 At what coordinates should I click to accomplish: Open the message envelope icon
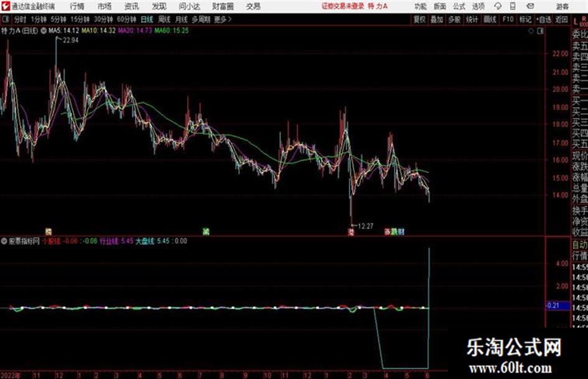(530, 6)
